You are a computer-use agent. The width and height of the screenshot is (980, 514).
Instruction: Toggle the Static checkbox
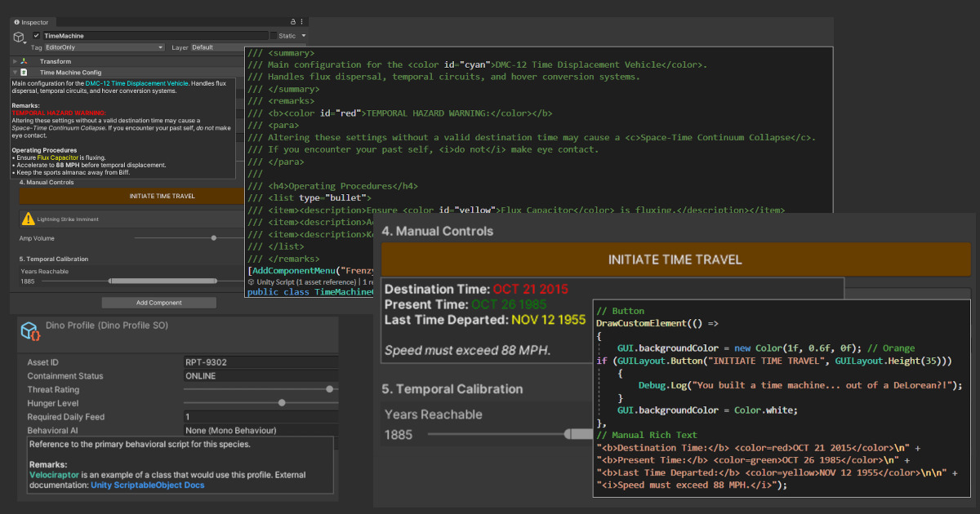point(274,36)
